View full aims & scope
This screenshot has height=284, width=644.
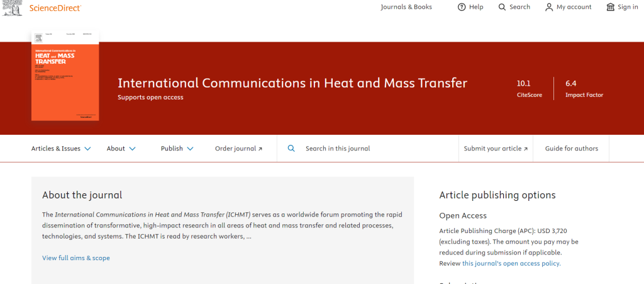click(x=75, y=258)
